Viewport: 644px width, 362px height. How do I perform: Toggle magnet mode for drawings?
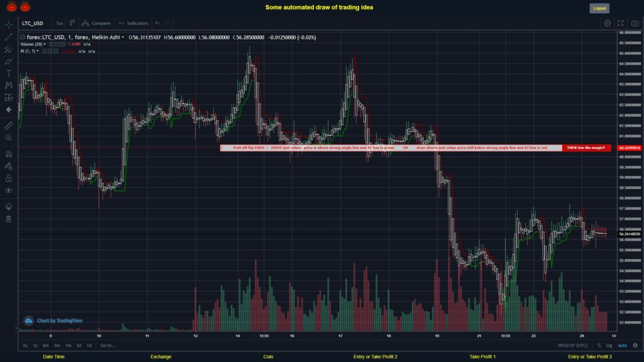9,154
